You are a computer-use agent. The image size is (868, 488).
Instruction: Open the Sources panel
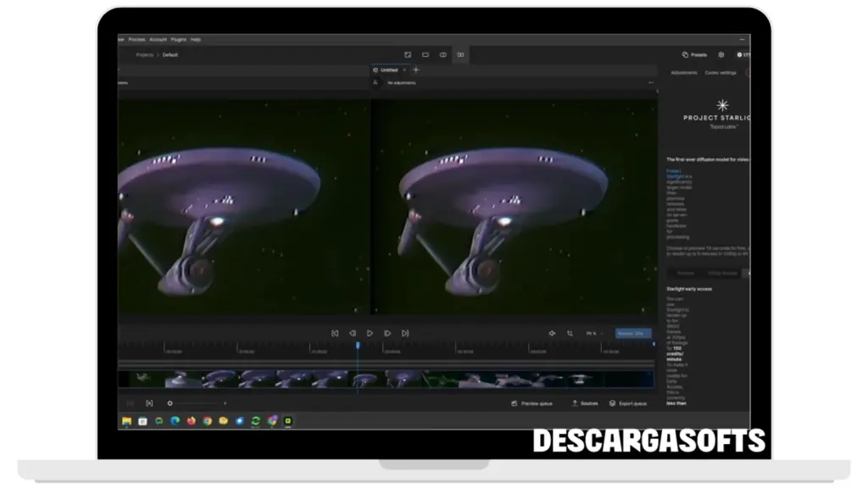pyautogui.click(x=585, y=403)
